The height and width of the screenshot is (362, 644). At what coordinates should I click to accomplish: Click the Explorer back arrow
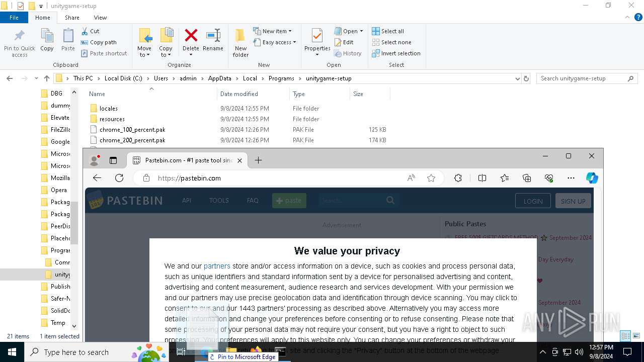click(10, 78)
